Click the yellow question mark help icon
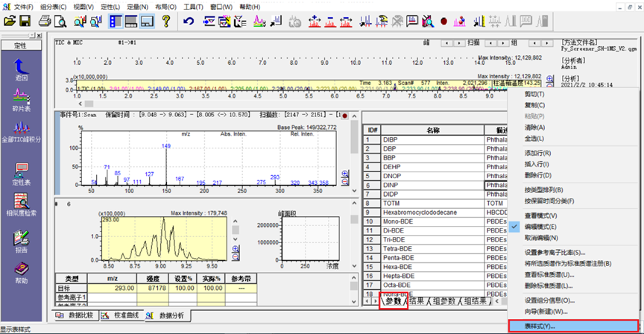The height and width of the screenshot is (334, 644). [165, 22]
